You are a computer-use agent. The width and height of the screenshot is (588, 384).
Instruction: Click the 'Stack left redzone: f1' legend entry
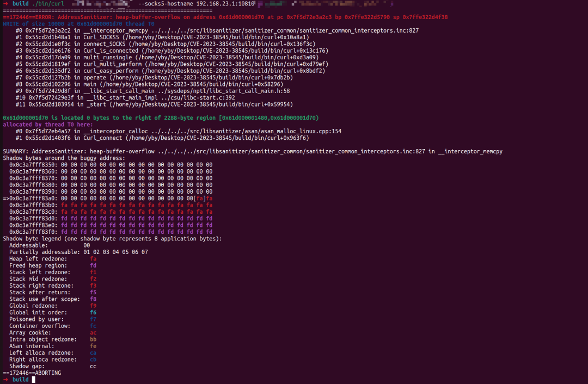click(52, 272)
